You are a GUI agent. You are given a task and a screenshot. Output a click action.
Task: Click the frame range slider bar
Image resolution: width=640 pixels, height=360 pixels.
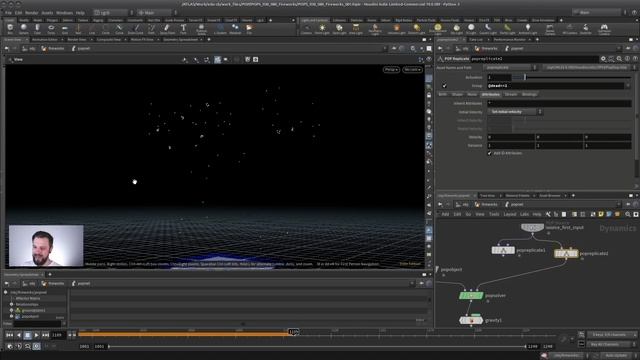tap(317, 346)
